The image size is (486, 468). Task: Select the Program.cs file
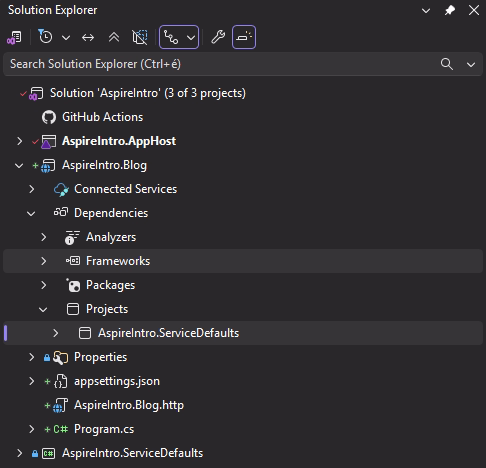coord(104,429)
